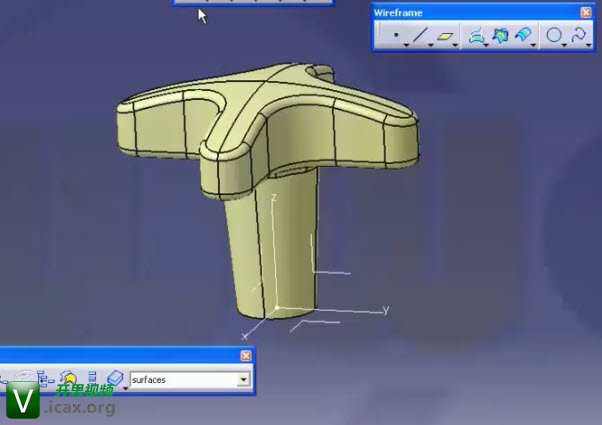Viewport: 602px width, 425px height.
Task: Click the stacked list icon in bottom toolbar
Action: [92, 377]
